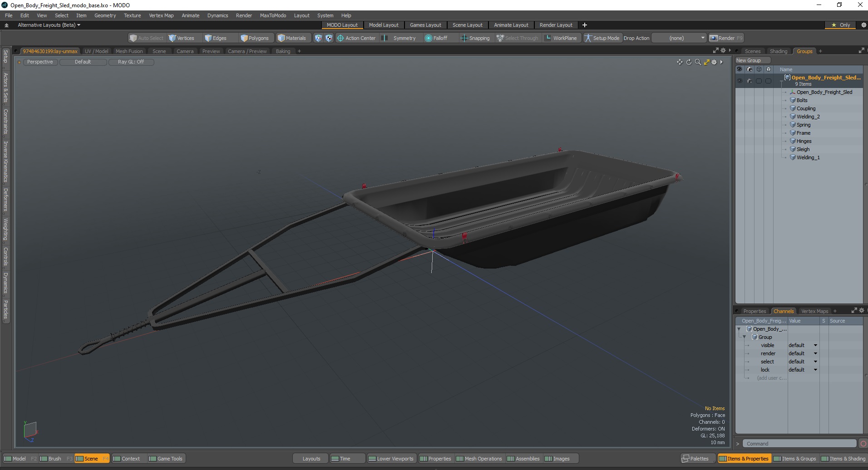
Task: Click the Lower Viewports button
Action: 391,459
